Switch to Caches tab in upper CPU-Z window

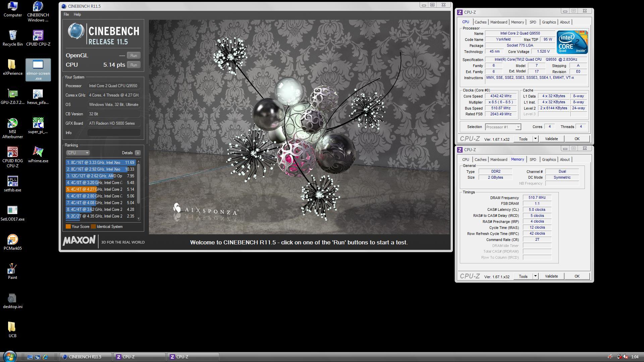pos(480,22)
